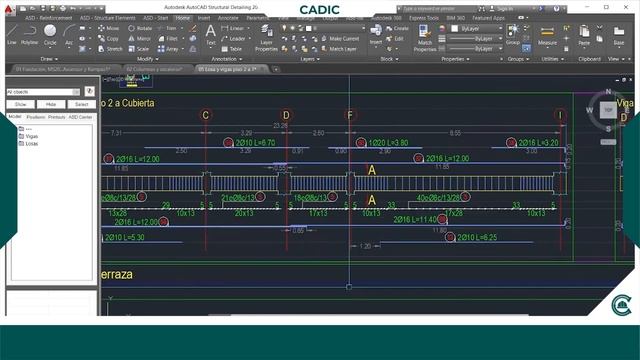Open the ASD Center tab in inspector
This screenshot has width=640, height=360.
tap(80, 117)
